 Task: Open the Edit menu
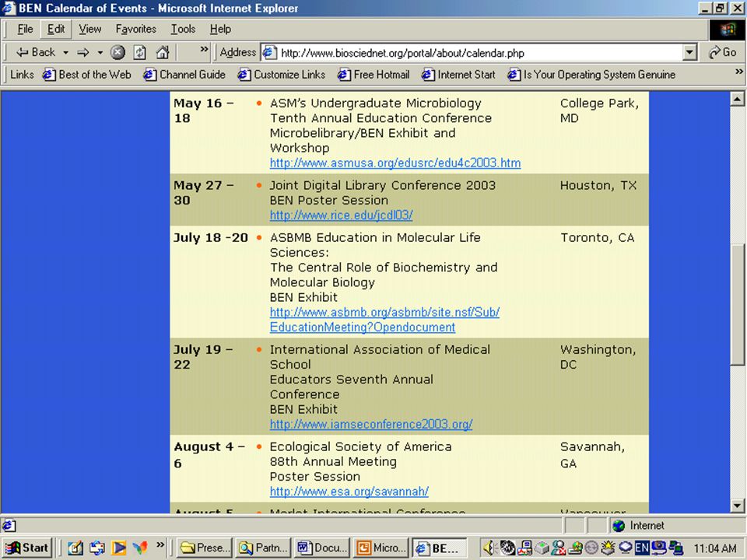coord(56,29)
